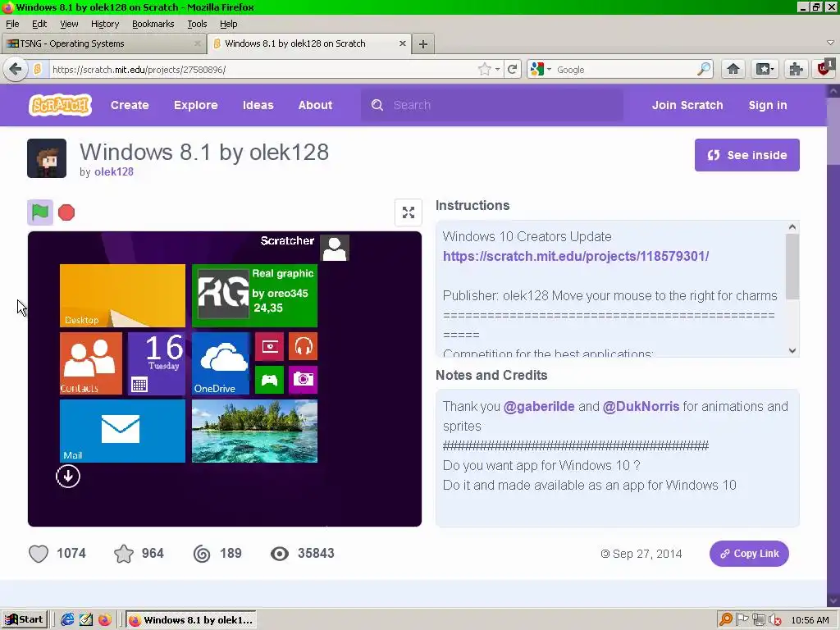This screenshot has width=840, height=630.
Task: Open the View menu
Action: point(69,24)
